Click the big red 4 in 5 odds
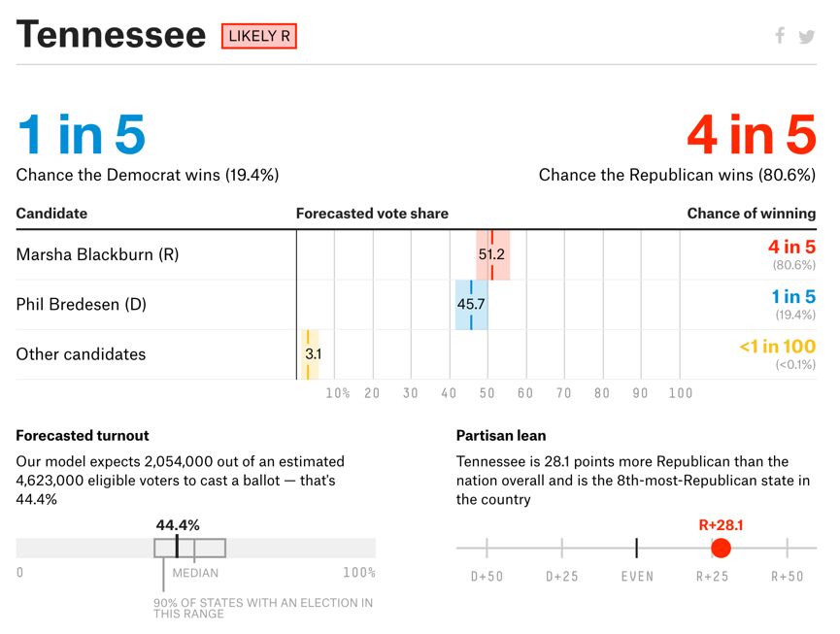 point(752,134)
